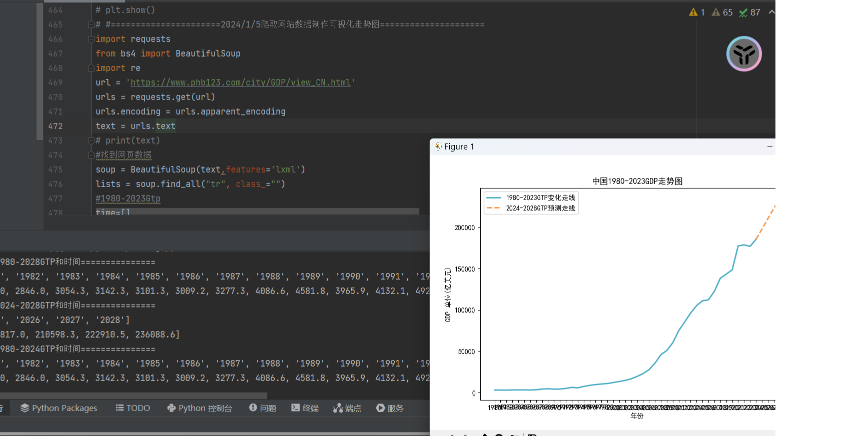Click the '#1980-2023Gtp' comment line
This screenshot has width=868, height=436.
coord(128,198)
